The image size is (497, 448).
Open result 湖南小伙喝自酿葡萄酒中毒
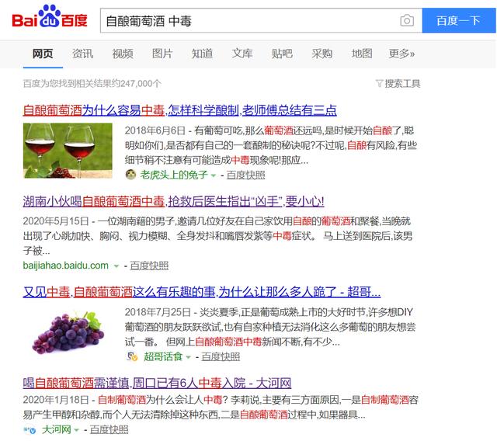pos(173,201)
